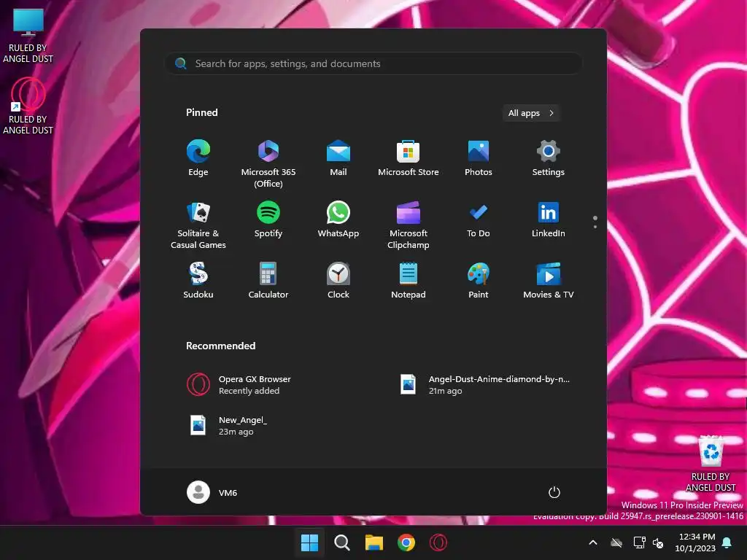Open the Clock app
The width and height of the screenshot is (747, 560).
coord(338,281)
